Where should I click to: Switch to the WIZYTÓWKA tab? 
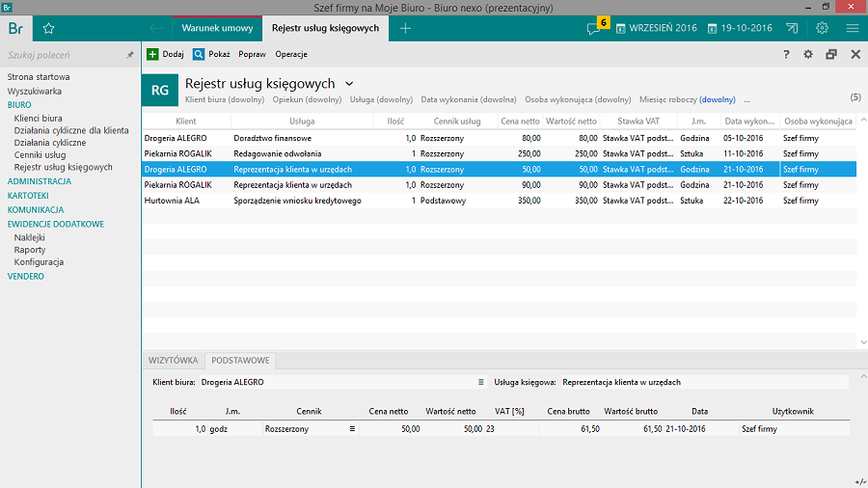[174, 361]
